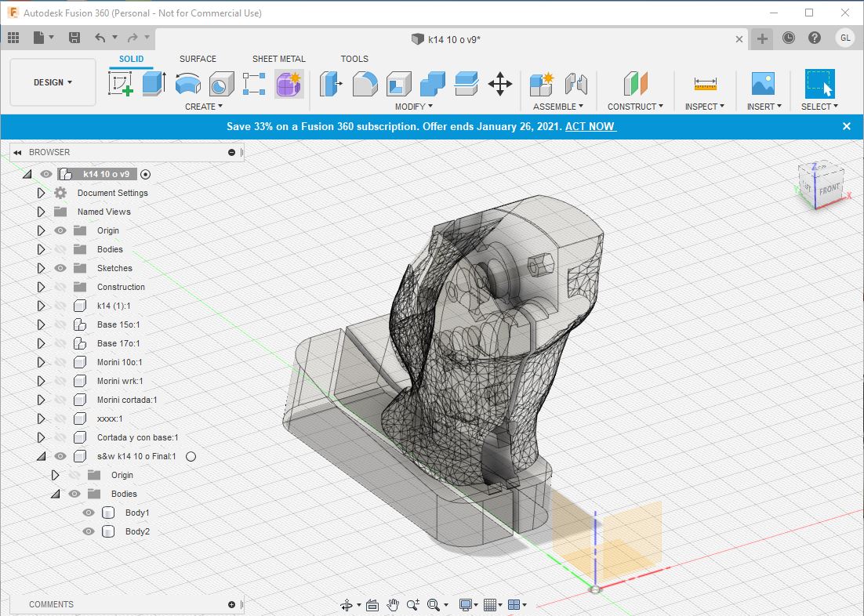Image resolution: width=864 pixels, height=616 pixels.
Task: Open the Insert Decal image icon
Action: coord(762,83)
